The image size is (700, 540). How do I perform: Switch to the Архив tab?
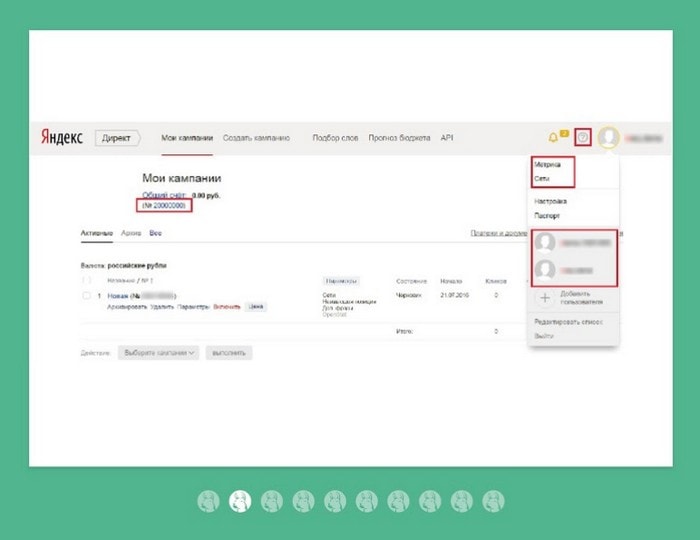click(131, 233)
